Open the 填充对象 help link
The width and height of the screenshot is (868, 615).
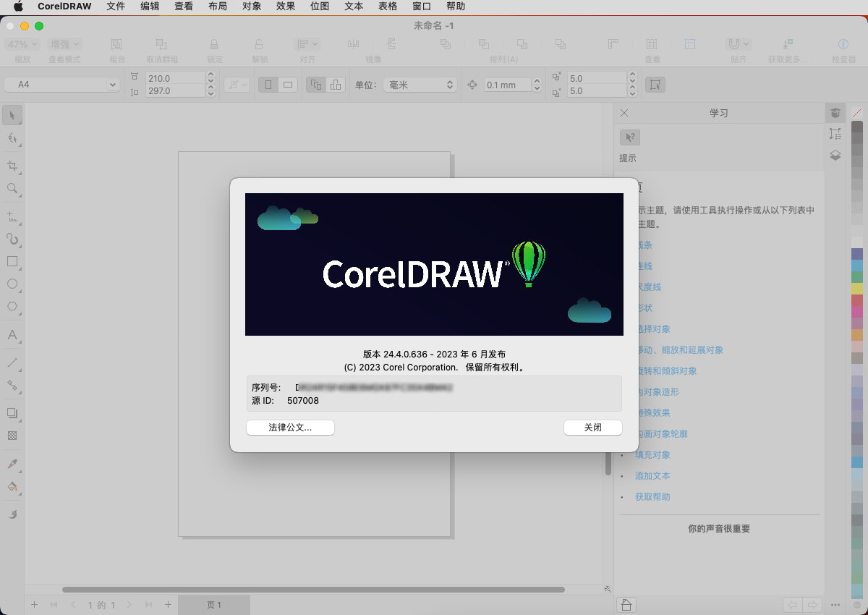click(652, 455)
